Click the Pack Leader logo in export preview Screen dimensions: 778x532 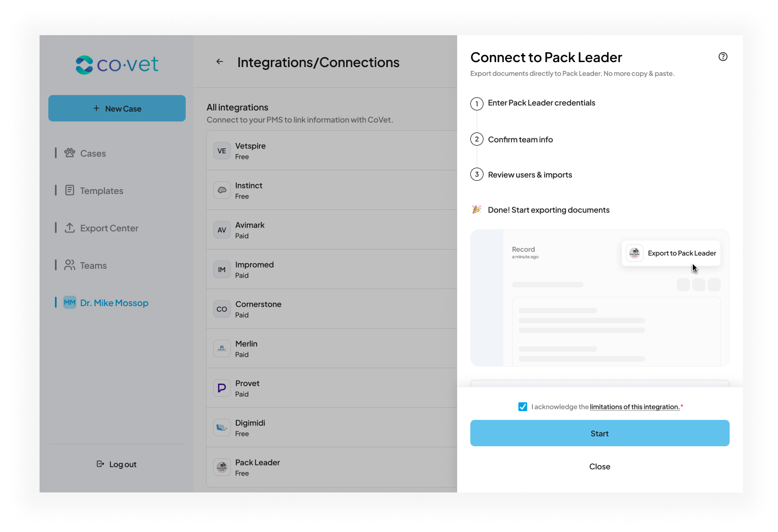(x=635, y=253)
